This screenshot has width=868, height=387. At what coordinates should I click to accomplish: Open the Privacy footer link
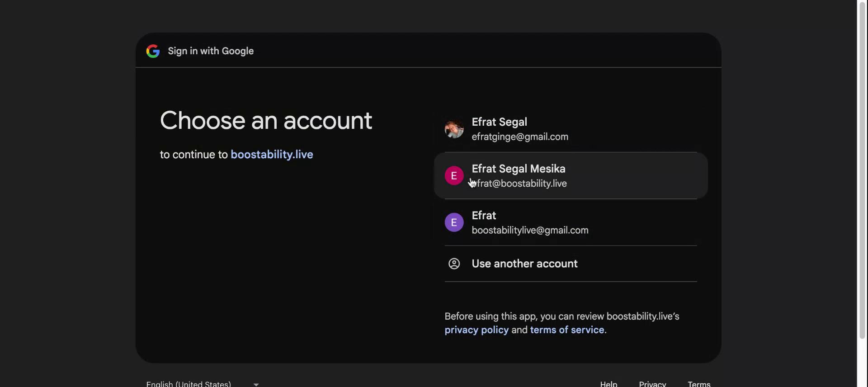pyautogui.click(x=652, y=384)
